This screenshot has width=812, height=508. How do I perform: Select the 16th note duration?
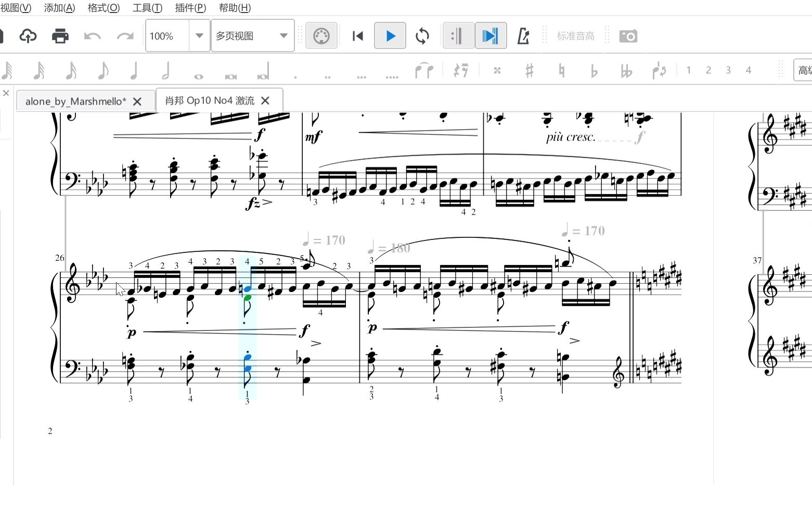pyautogui.click(x=71, y=70)
